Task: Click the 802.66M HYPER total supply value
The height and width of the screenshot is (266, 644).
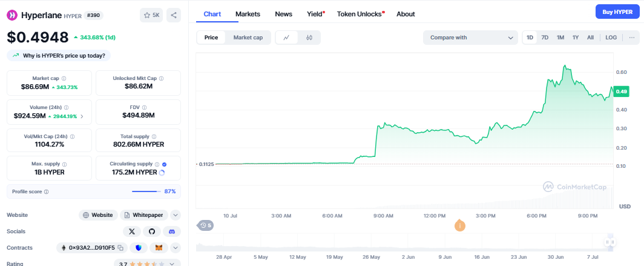Action: click(139, 144)
